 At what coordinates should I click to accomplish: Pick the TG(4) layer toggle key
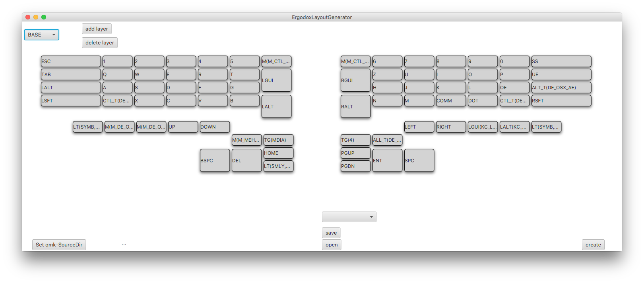[355, 140]
